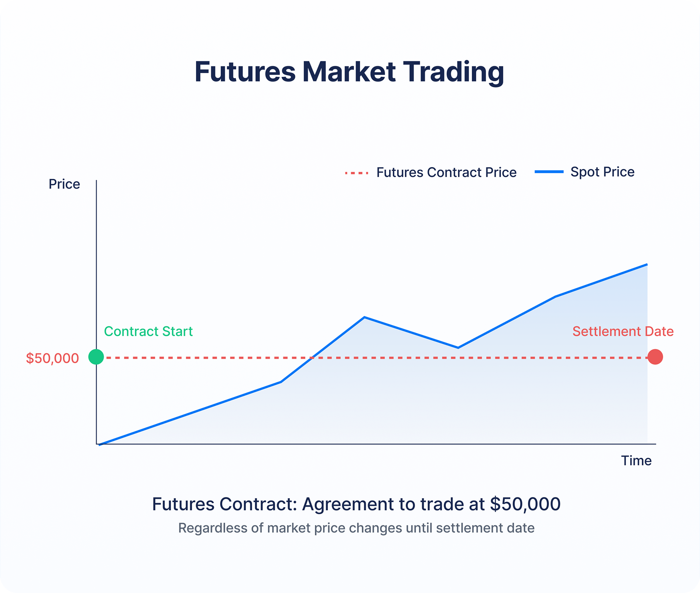The height and width of the screenshot is (593, 700).
Task: Click the first peak of the spot price line
Action: pyautogui.click(x=364, y=317)
